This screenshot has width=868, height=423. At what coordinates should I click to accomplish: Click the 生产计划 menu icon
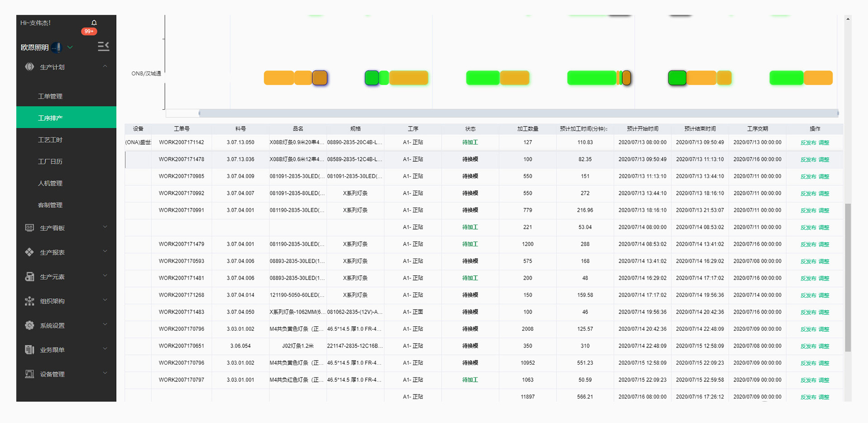[x=29, y=67]
